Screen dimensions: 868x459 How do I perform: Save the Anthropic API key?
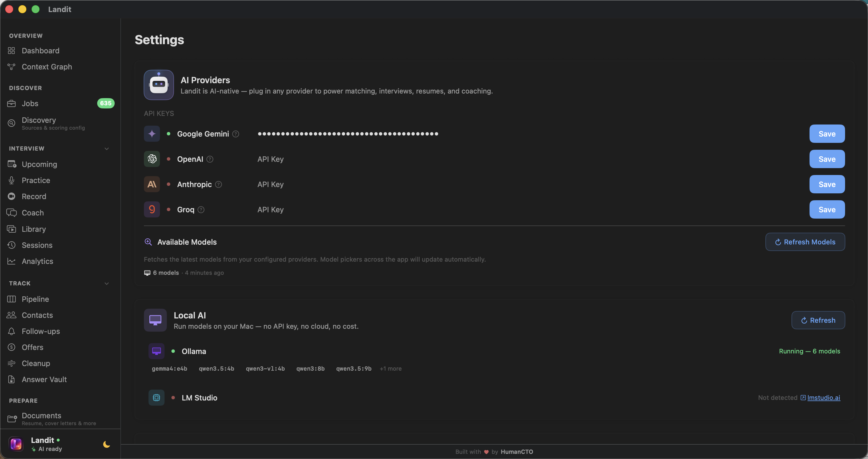pos(827,184)
